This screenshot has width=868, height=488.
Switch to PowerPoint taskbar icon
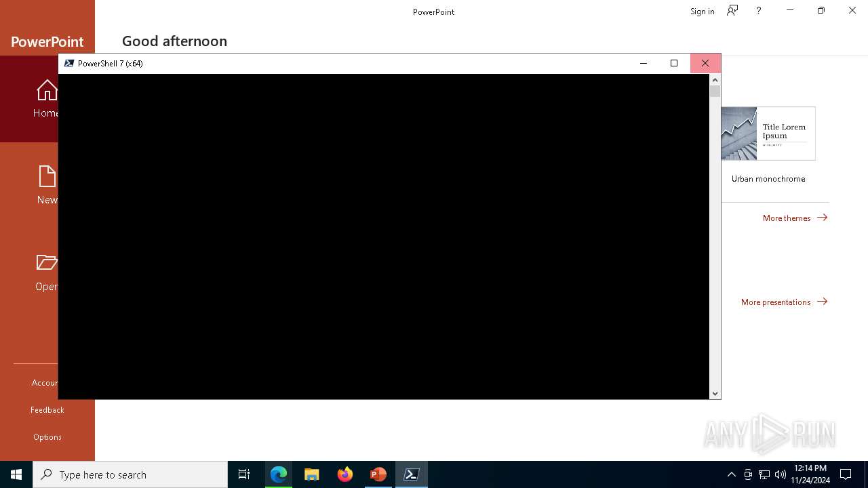click(x=378, y=474)
